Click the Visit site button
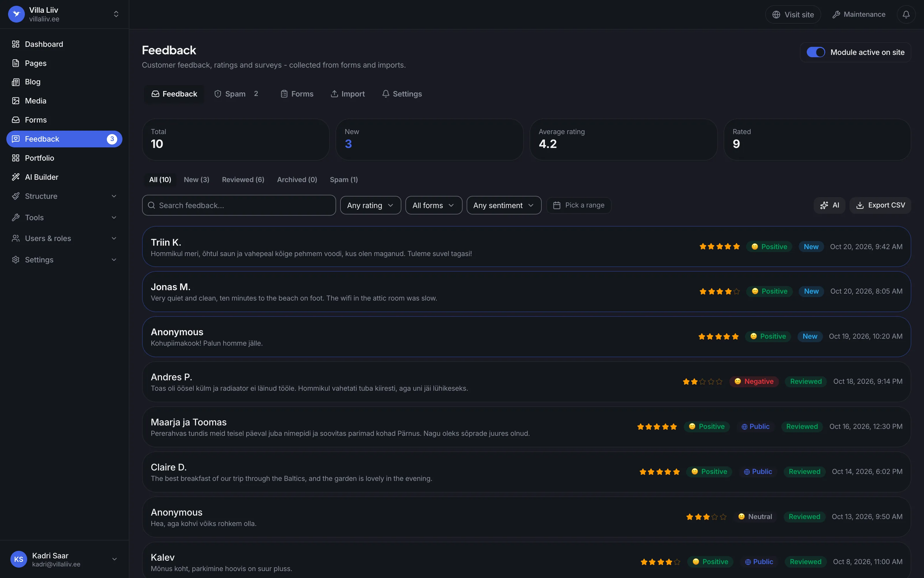The width and height of the screenshot is (924, 578). click(793, 14)
